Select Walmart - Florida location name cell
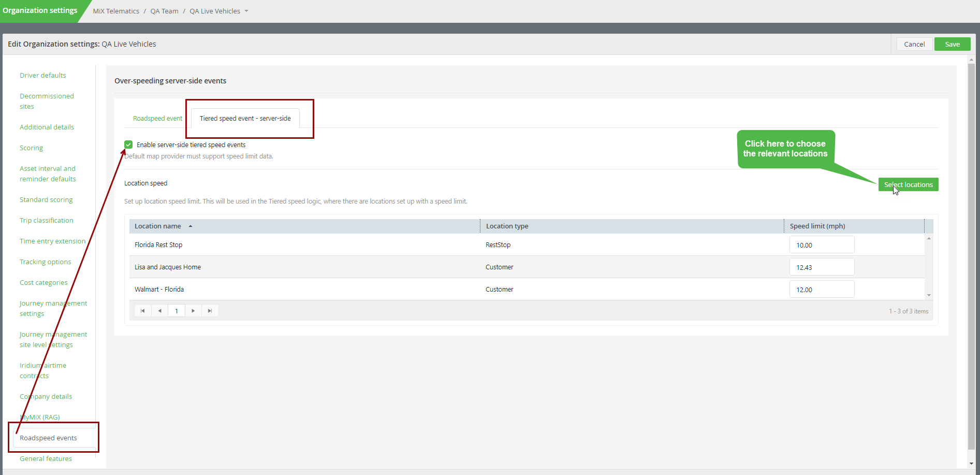 point(159,290)
